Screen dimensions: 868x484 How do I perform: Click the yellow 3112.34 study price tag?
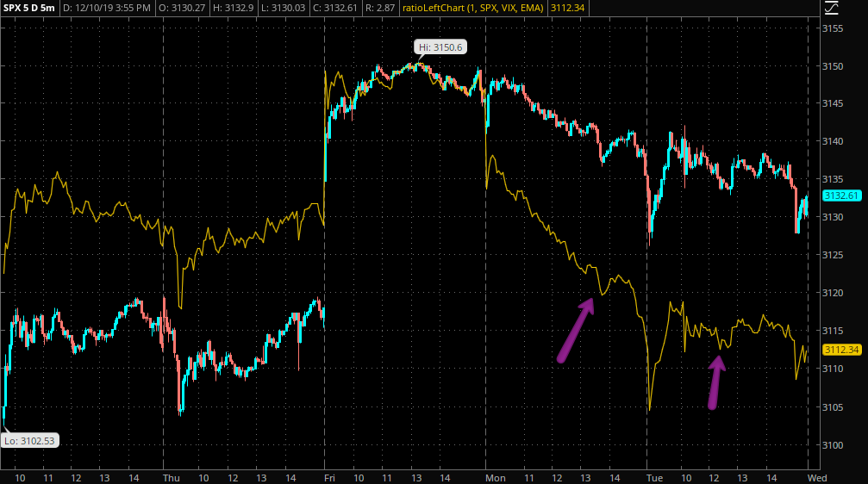pyautogui.click(x=841, y=350)
